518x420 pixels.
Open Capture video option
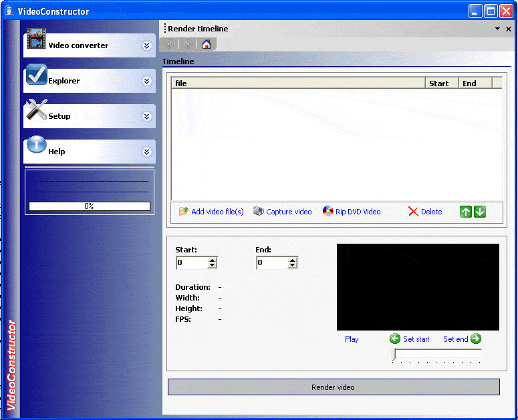[x=283, y=212]
